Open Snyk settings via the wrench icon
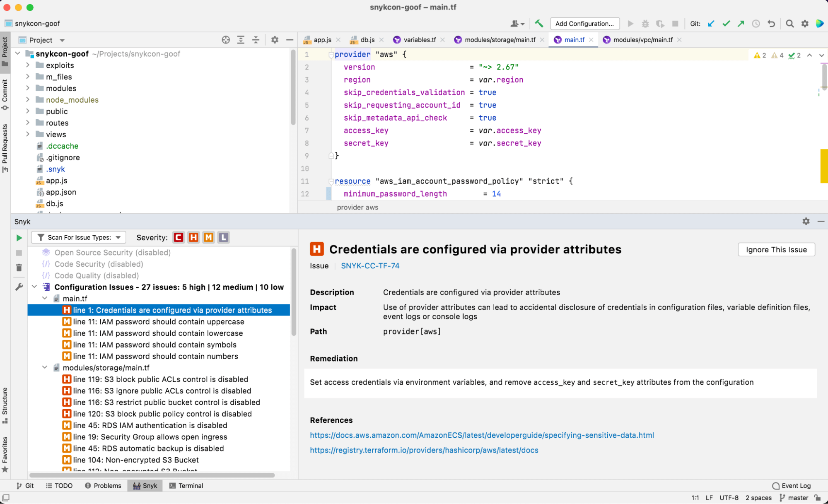Image resolution: width=828 pixels, height=504 pixels. click(19, 287)
